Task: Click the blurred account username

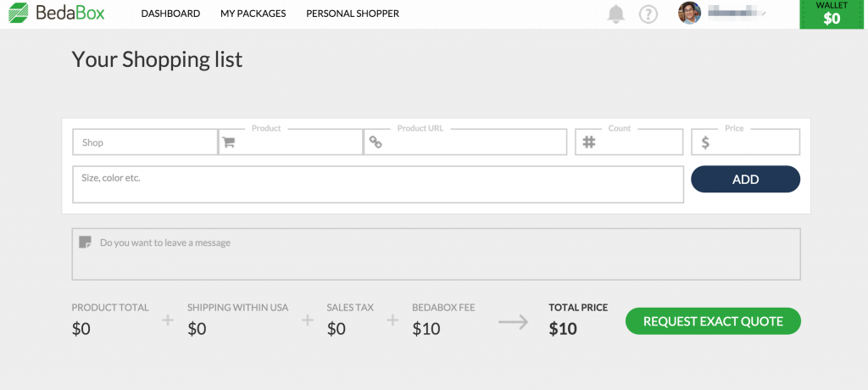Action: click(736, 14)
